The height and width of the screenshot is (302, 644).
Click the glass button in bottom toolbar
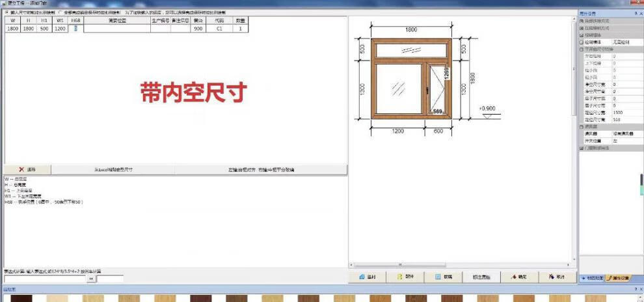point(444,277)
